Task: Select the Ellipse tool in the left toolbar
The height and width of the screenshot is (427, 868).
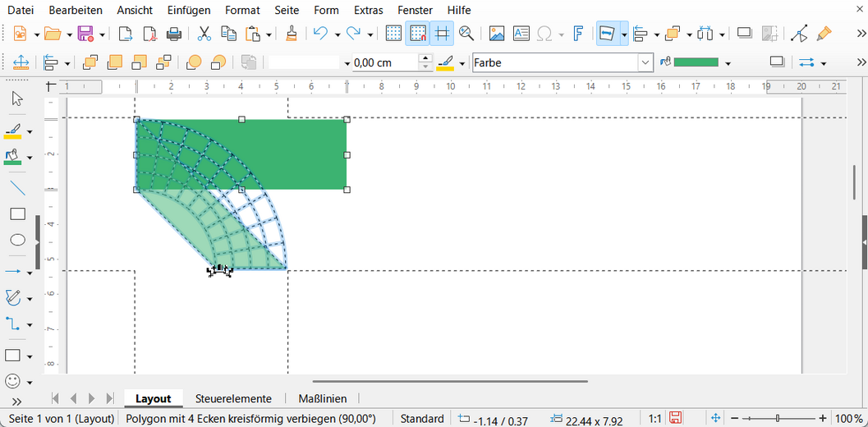Action: tap(17, 241)
